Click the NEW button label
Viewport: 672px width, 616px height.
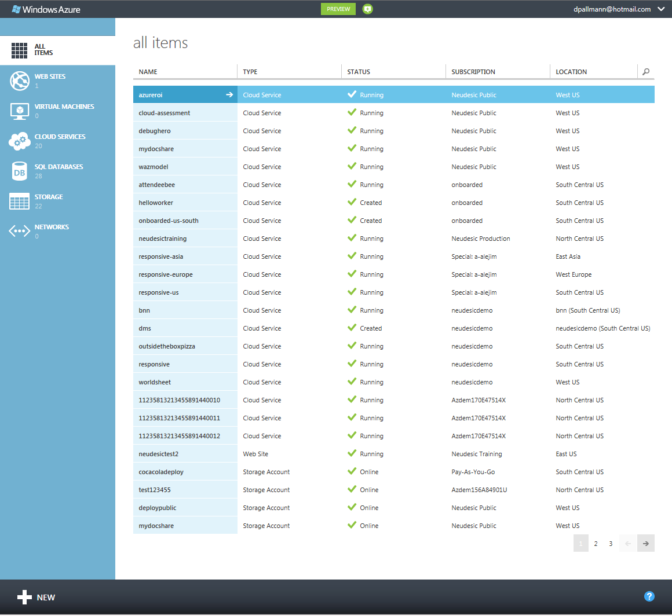pyautogui.click(x=46, y=597)
